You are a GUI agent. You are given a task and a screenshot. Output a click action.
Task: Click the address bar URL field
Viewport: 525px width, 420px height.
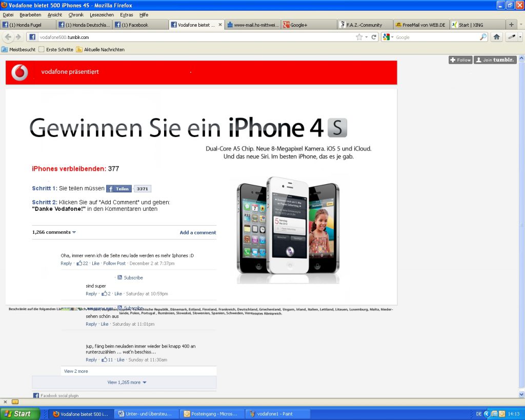tap(196, 37)
